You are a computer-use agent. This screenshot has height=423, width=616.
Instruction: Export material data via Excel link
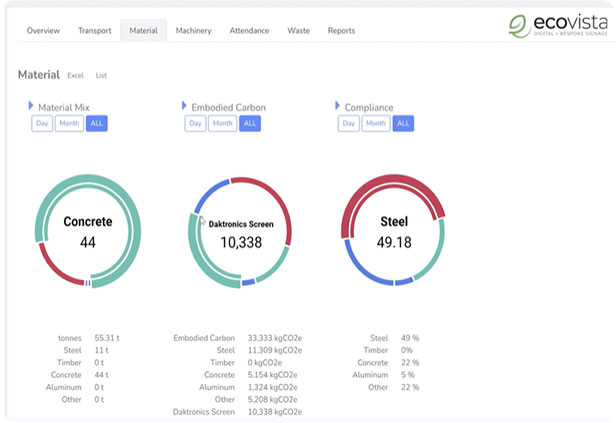(76, 75)
